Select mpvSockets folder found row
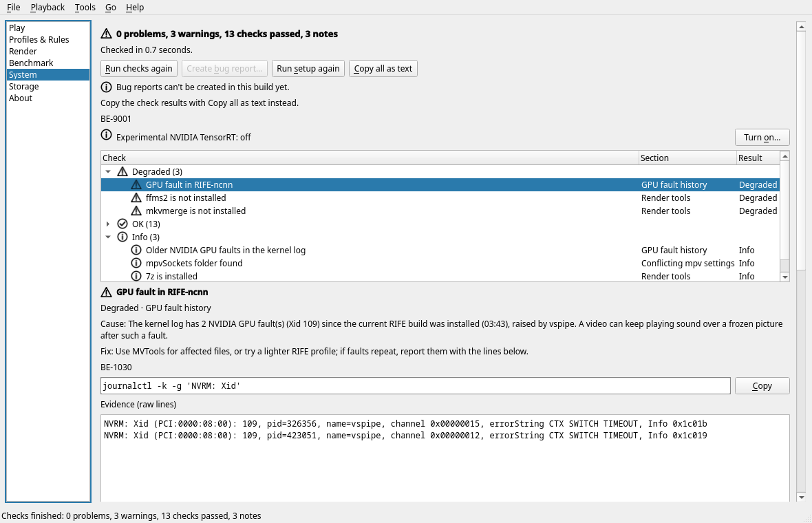 click(440, 263)
